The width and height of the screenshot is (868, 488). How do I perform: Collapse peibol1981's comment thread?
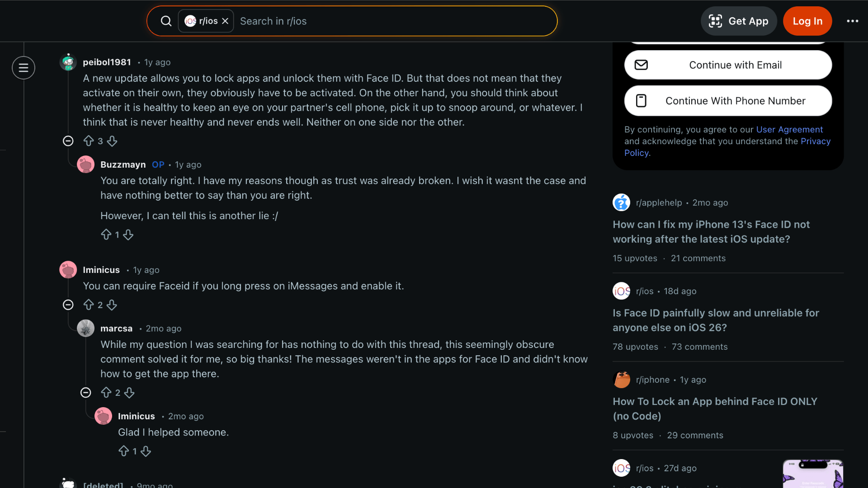[x=68, y=141]
